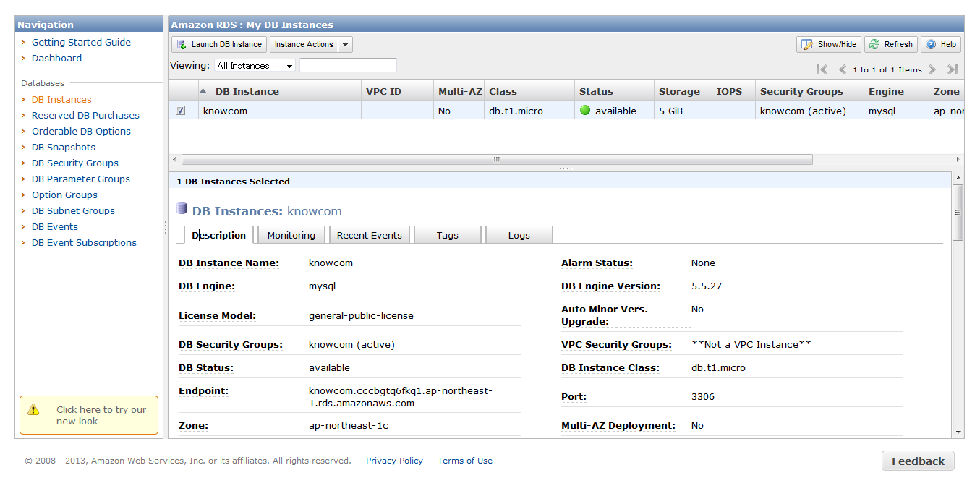This screenshot has width=980, height=478.
Task: Sort by the Security Groups column header
Action: click(x=809, y=91)
